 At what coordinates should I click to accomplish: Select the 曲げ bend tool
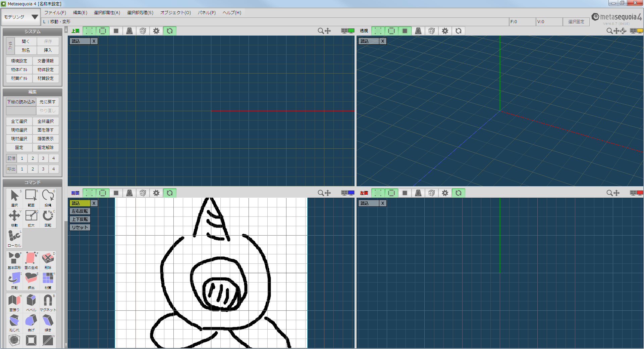pyautogui.click(x=31, y=323)
